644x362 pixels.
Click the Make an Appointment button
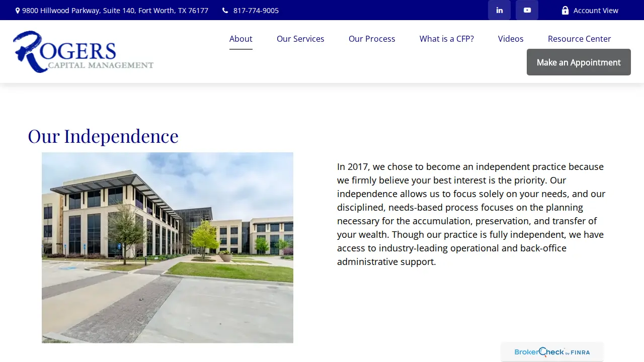tap(579, 62)
